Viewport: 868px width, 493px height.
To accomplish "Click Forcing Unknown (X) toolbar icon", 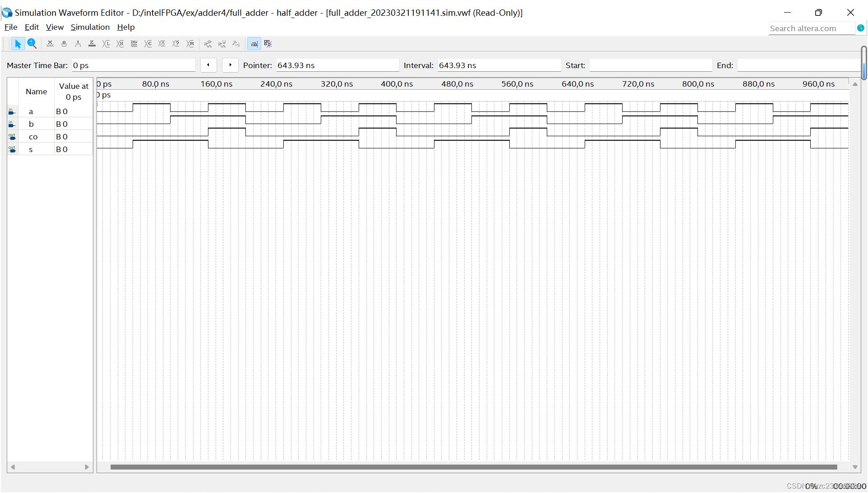I will 50,44.
